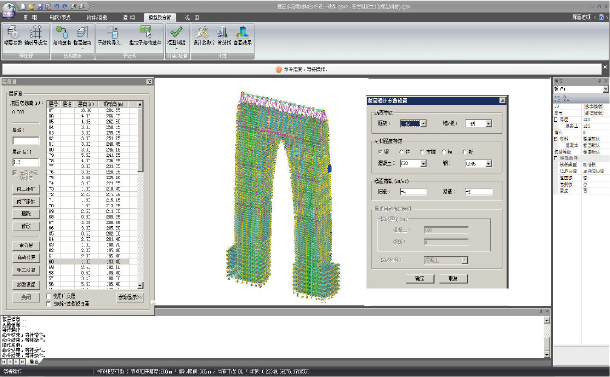
Task: Select the third member-type radio button in the dialog
Action: coord(422,152)
